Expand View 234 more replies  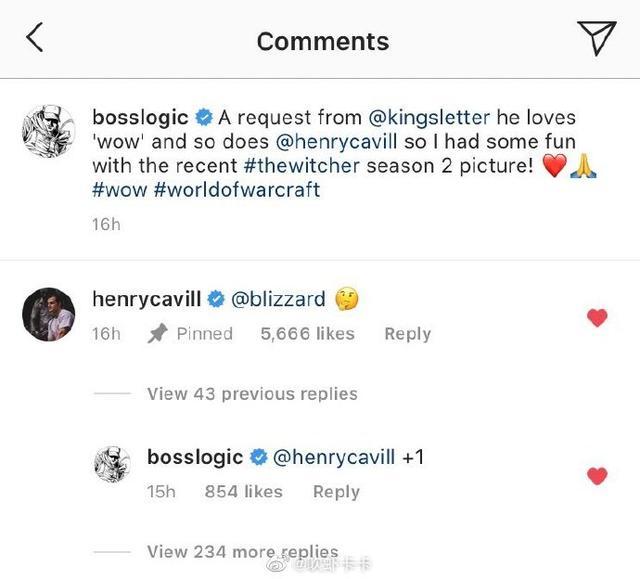[242, 552]
